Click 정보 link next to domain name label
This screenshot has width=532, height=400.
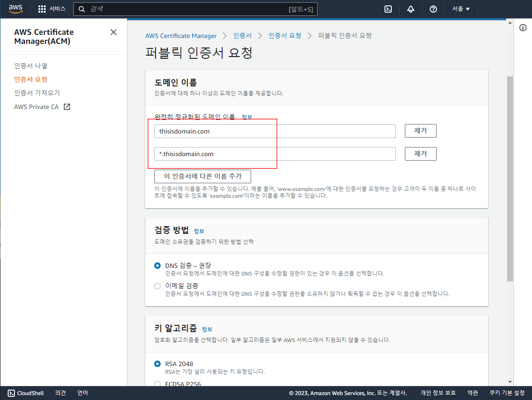point(247,117)
